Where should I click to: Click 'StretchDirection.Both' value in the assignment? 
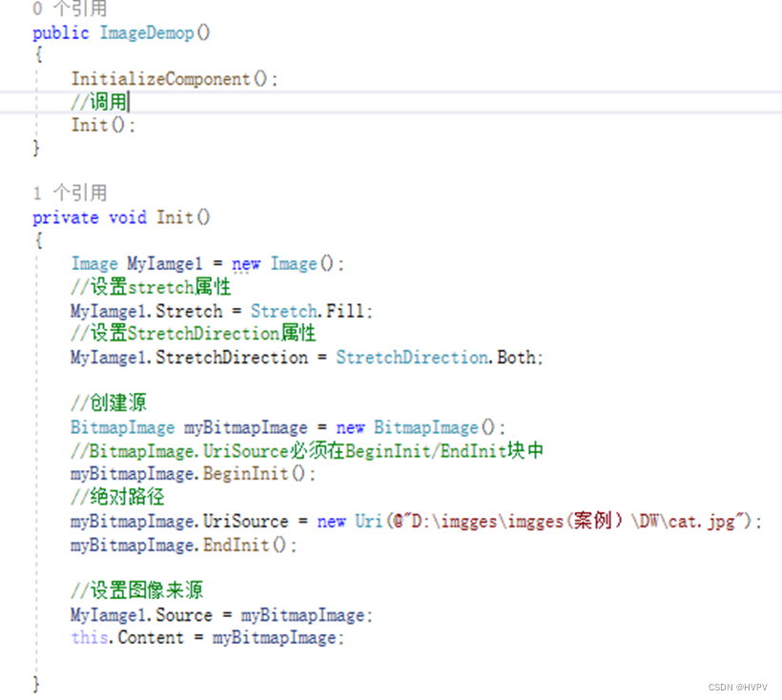pyautogui.click(x=436, y=358)
